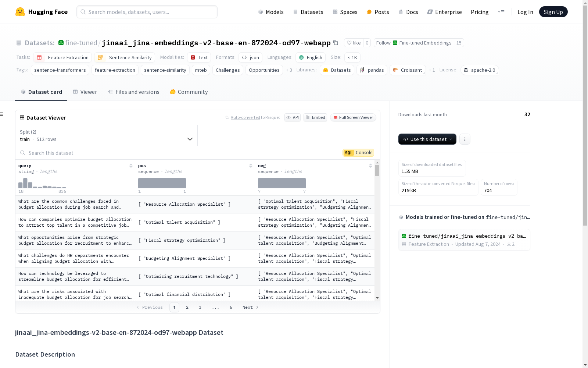Click the Log In link

coord(525,12)
